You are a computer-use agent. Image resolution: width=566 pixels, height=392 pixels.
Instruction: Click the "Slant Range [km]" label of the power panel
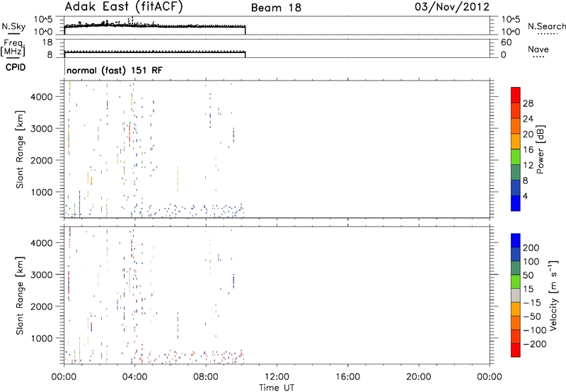tap(20, 150)
